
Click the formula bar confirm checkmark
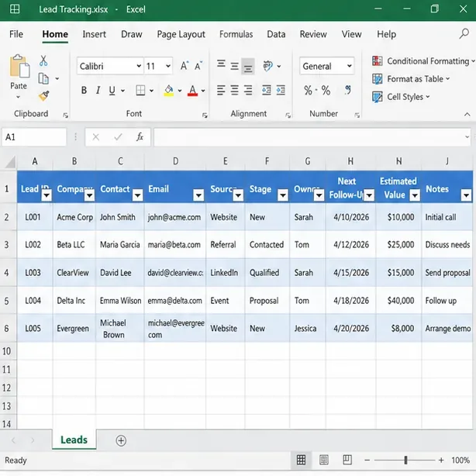click(118, 137)
